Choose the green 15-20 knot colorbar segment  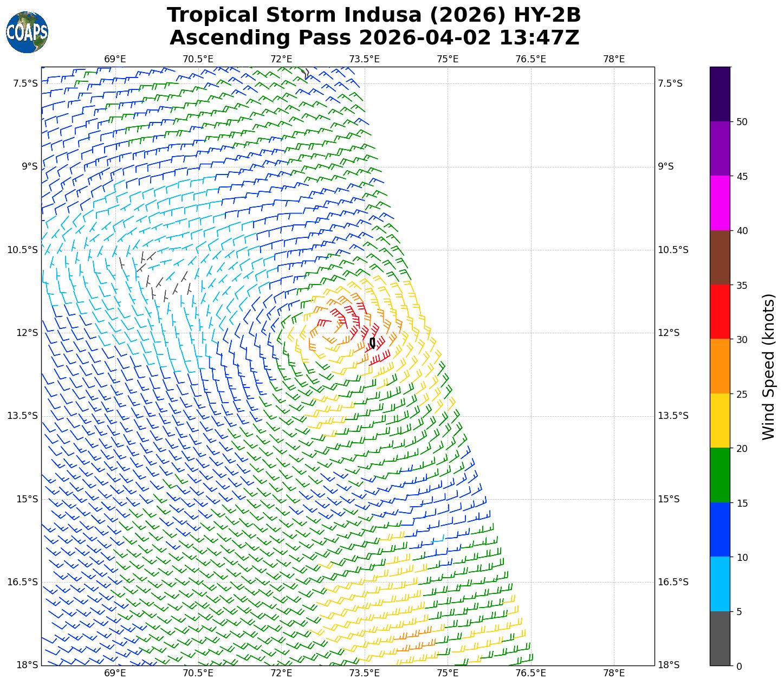720,475
